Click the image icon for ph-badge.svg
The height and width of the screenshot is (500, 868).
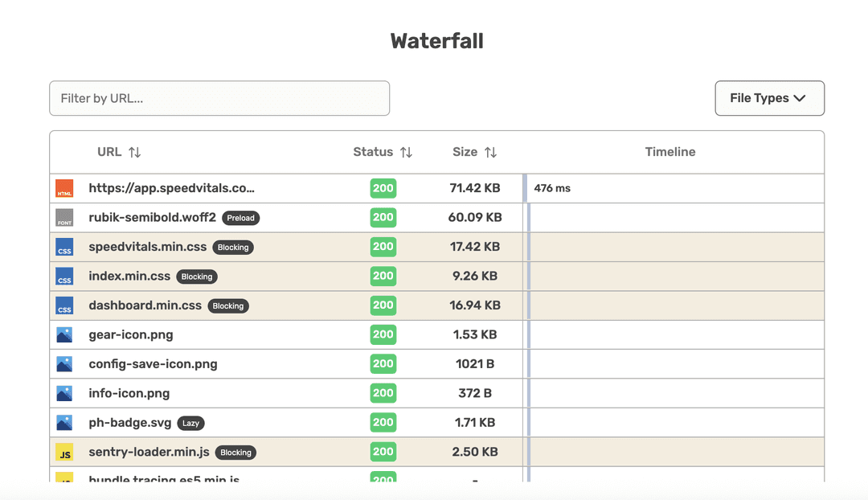[x=64, y=423]
